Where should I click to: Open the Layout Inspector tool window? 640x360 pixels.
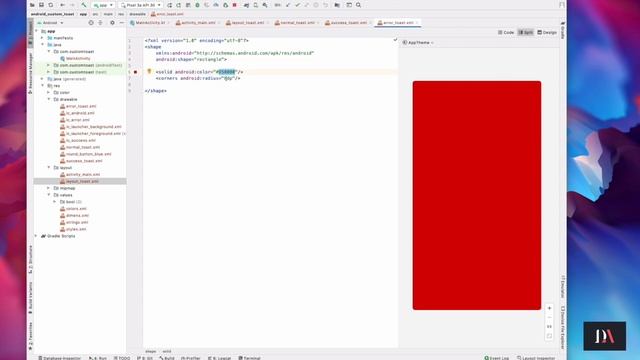(x=536, y=358)
